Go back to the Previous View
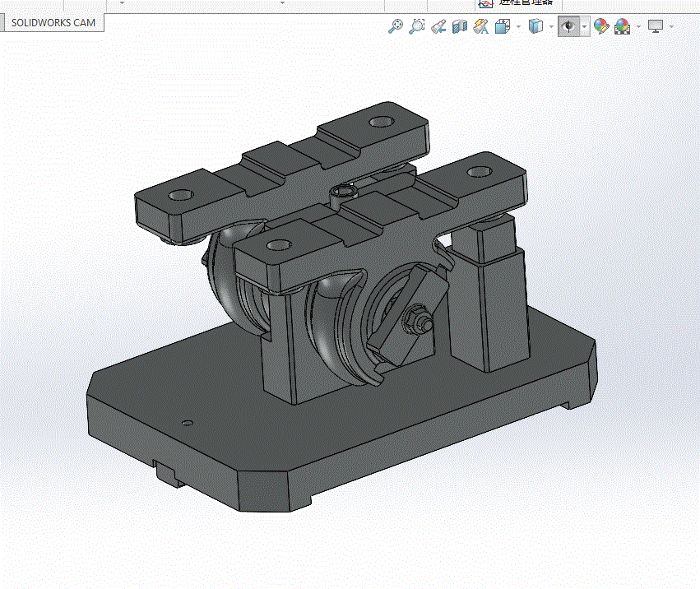The image size is (700, 589). [x=438, y=26]
